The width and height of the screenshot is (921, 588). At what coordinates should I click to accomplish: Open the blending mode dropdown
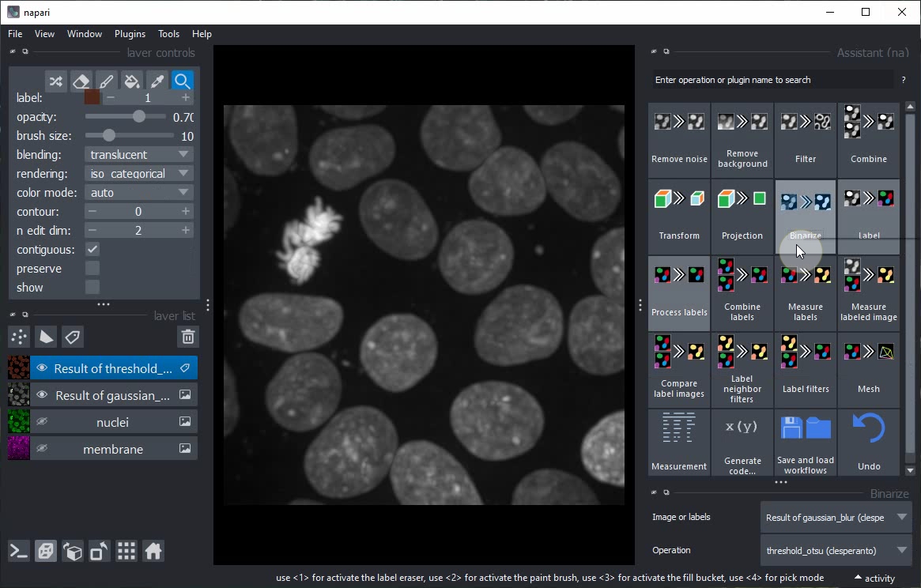click(x=138, y=155)
